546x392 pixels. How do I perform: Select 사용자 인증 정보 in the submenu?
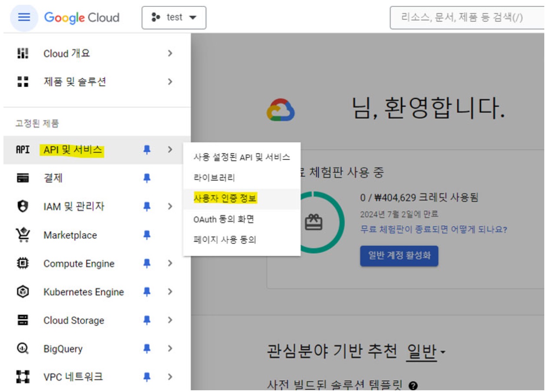242,199
